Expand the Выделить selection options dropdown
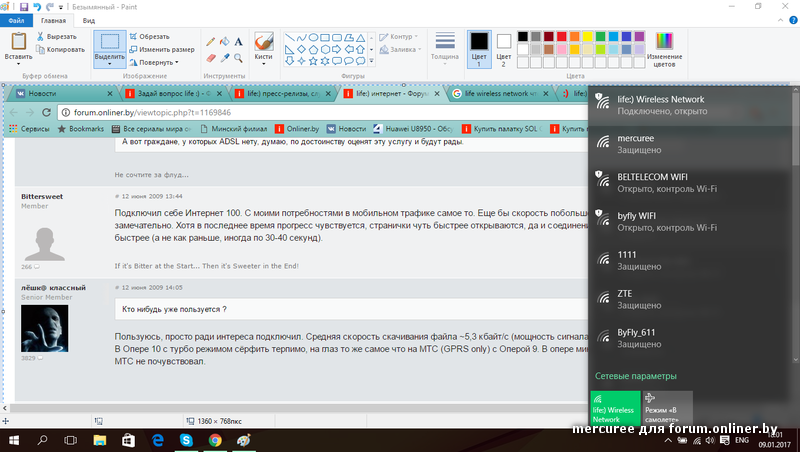The width and height of the screenshot is (800, 452). [x=110, y=64]
